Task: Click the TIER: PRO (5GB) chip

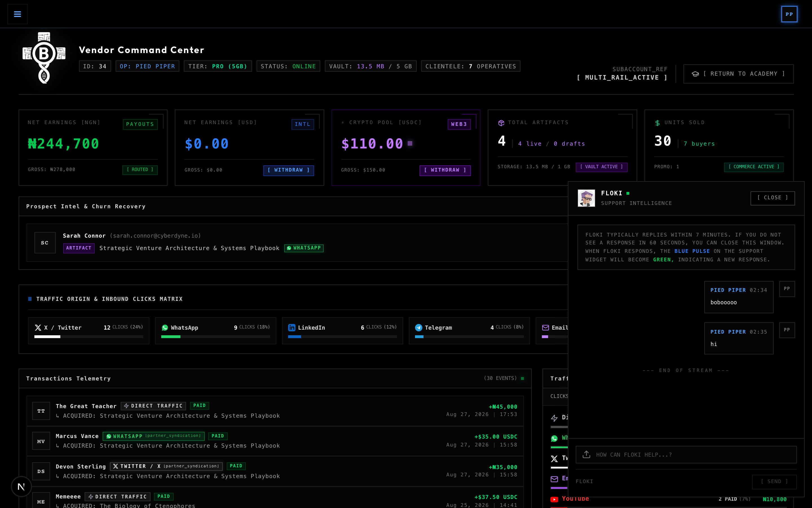Action: pyautogui.click(x=217, y=66)
